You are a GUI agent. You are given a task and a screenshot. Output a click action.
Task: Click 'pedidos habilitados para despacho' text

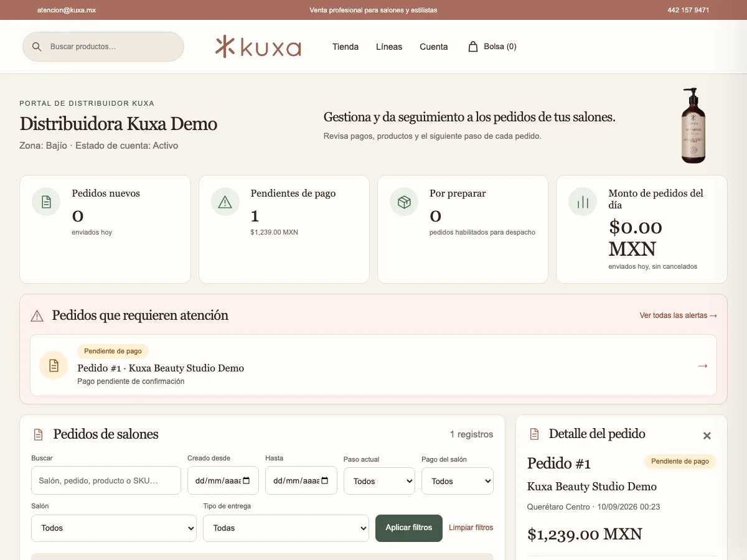pyautogui.click(x=482, y=232)
